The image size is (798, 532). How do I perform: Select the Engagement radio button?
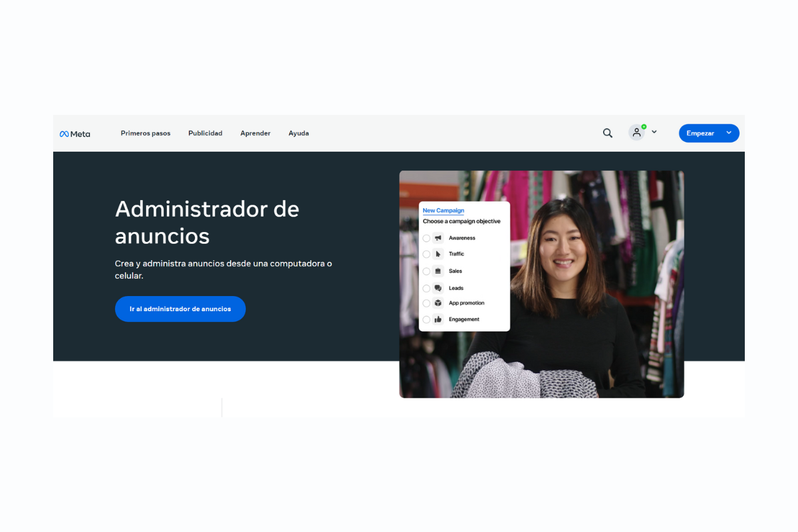[426, 320]
